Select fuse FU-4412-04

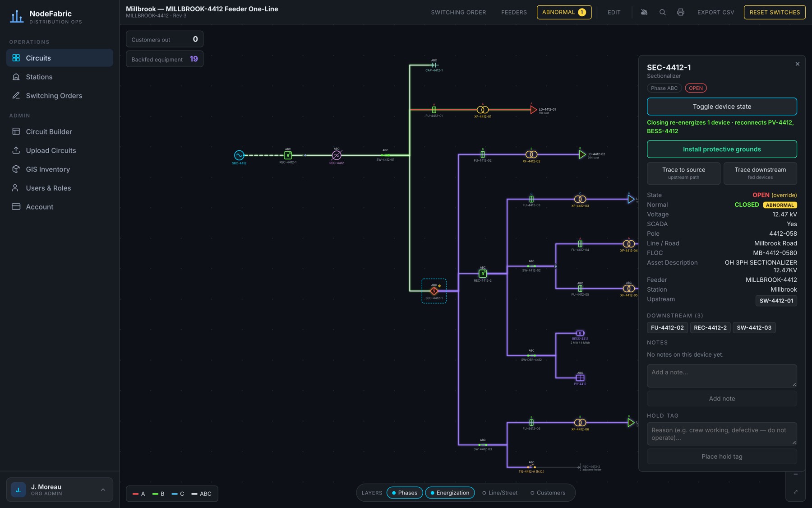580,243
